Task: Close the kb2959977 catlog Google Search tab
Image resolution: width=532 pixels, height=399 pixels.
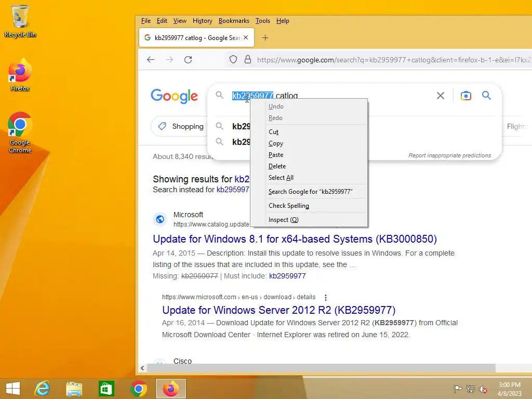Action: click(x=246, y=37)
